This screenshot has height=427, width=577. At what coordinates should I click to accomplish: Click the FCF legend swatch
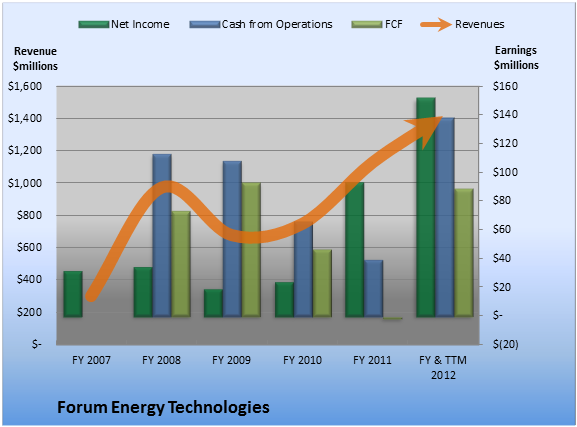(x=367, y=25)
